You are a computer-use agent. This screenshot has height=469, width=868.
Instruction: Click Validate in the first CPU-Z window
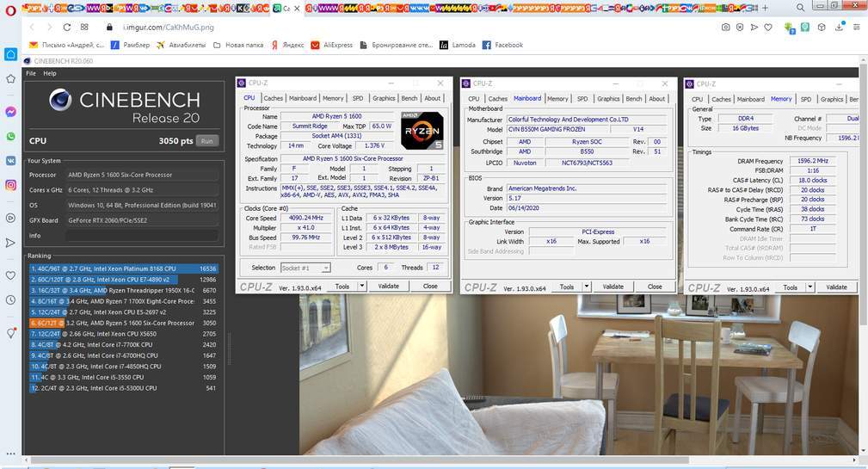pos(389,286)
